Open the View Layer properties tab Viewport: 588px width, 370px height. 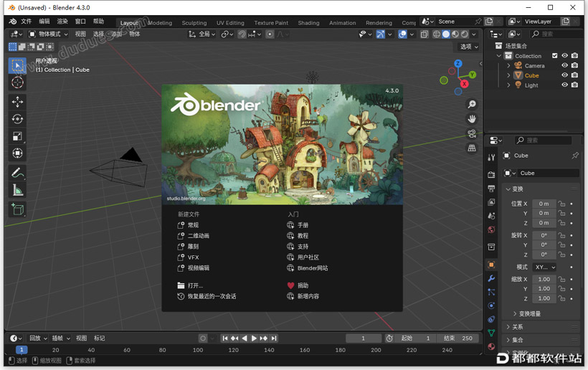click(491, 202)
